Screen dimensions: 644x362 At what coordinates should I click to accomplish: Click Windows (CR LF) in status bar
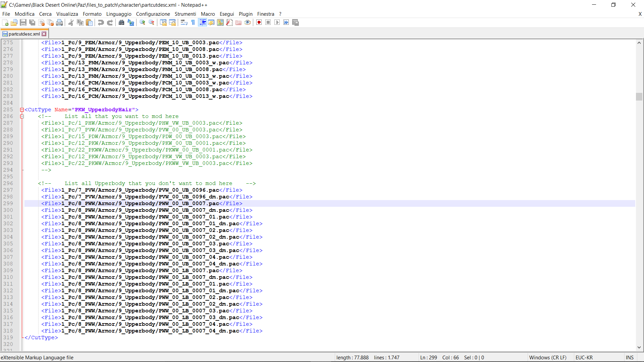click(547, 357)
